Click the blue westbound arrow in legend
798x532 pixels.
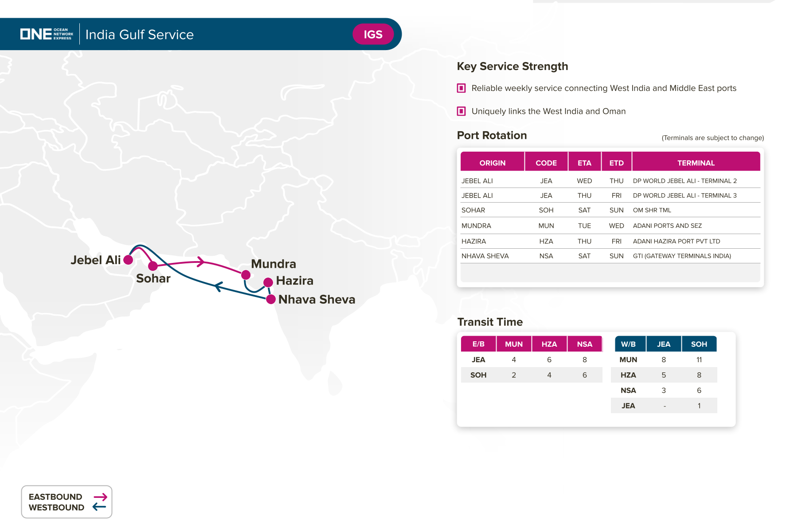(x=99, y=507)
